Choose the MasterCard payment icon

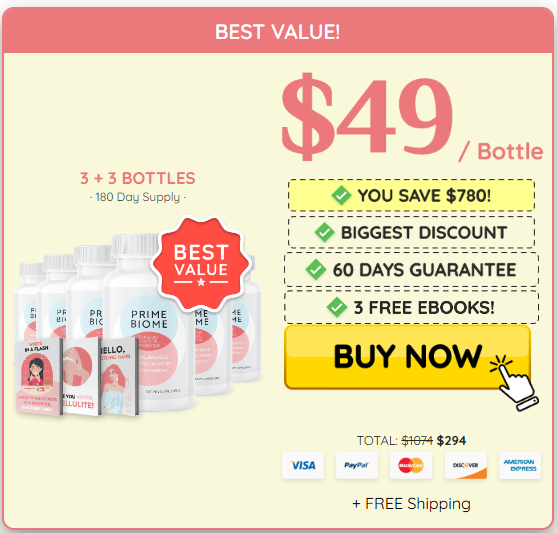pos(411,465)
